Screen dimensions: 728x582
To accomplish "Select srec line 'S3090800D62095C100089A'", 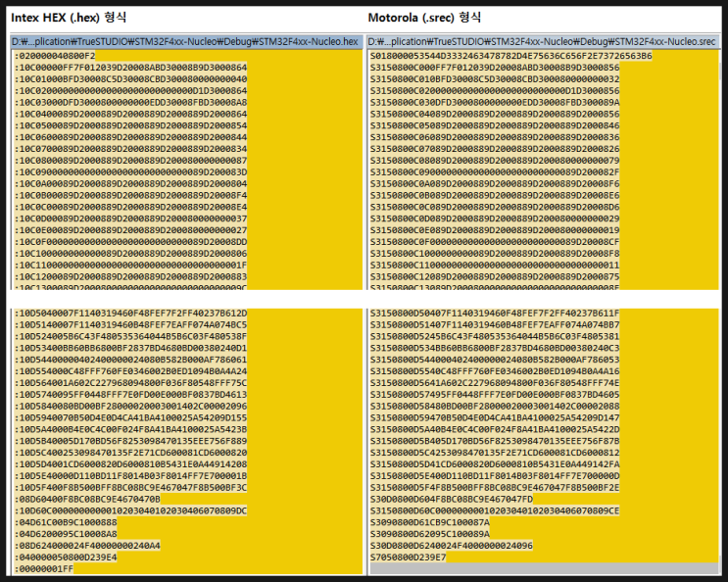I will (430, 534).
